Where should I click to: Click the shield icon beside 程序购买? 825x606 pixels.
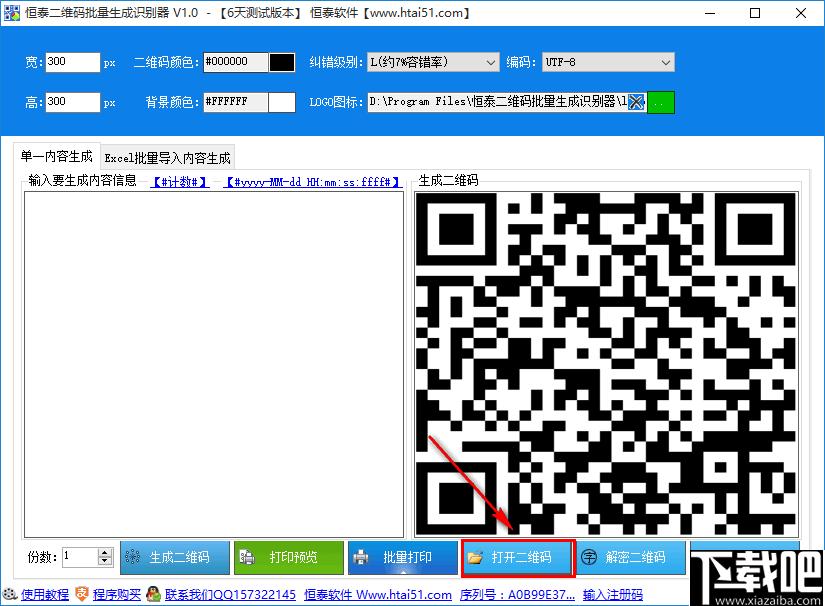coord(82,594)
